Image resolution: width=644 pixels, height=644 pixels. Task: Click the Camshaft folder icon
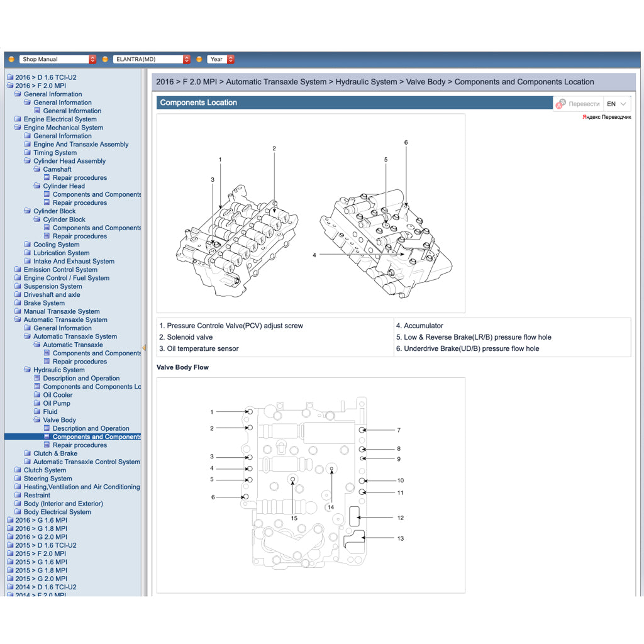(x=37, y=169)
